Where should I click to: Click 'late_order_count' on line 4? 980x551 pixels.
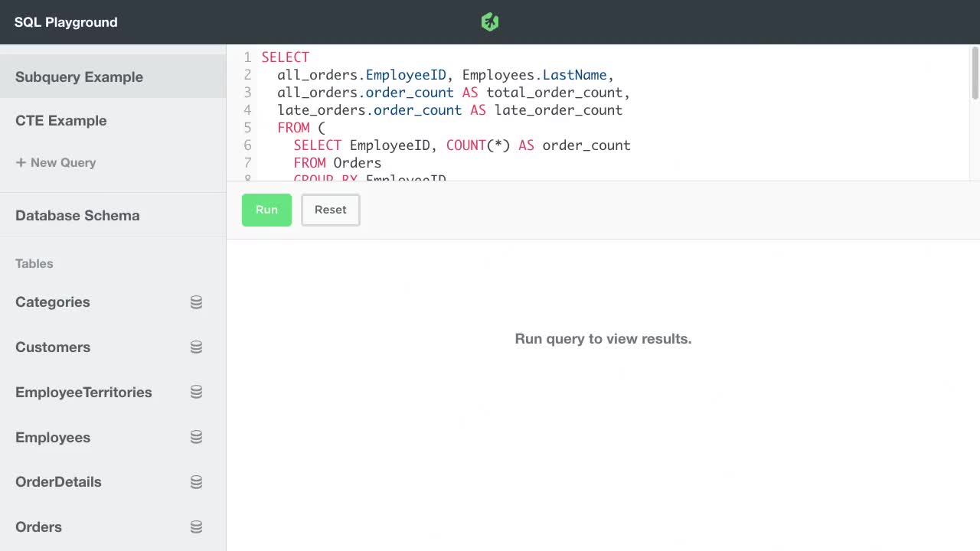pyautogui.click(x=559, y=110)
